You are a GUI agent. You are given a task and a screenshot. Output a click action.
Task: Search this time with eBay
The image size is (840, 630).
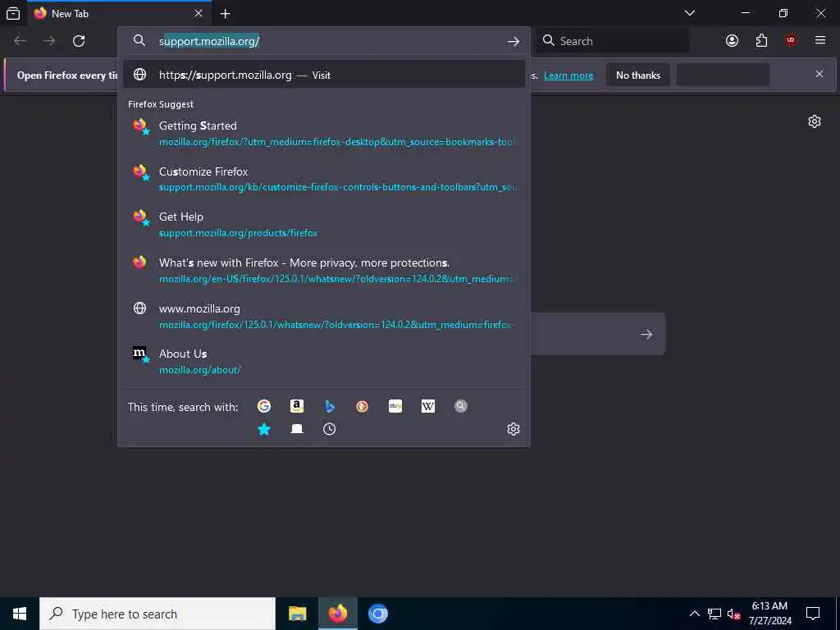click(395, 406)
